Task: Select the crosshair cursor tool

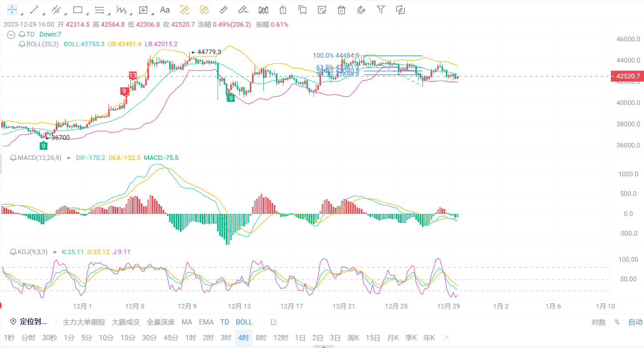Action: (12, 9)
